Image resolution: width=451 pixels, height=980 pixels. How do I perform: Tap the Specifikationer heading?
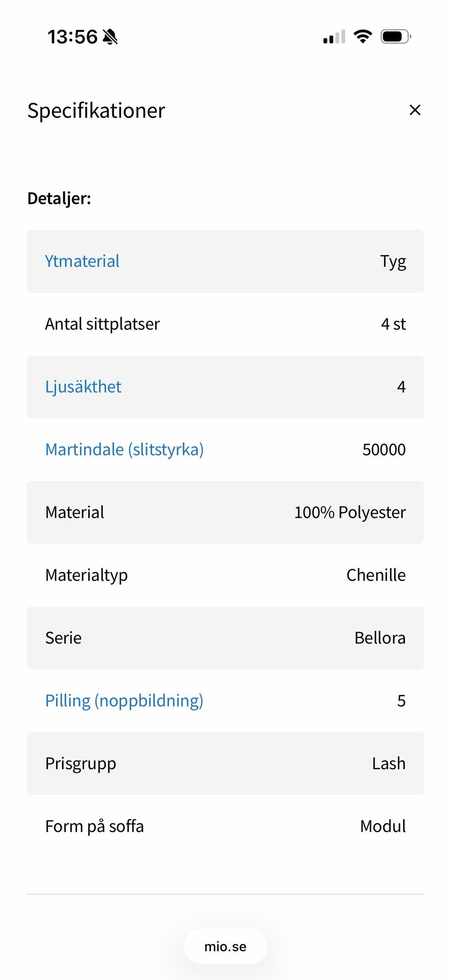tap(96, 111)
